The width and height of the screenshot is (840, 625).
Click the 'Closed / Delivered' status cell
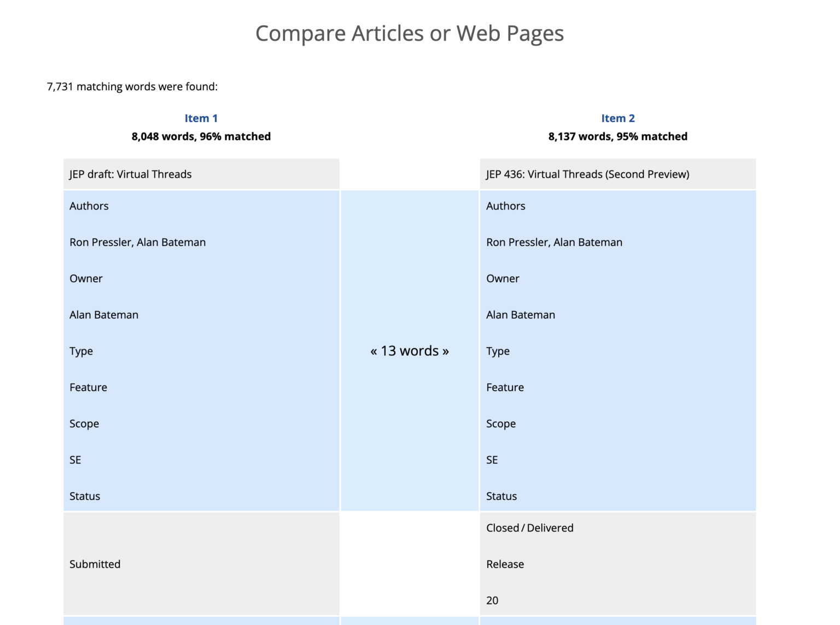point(529,528)
